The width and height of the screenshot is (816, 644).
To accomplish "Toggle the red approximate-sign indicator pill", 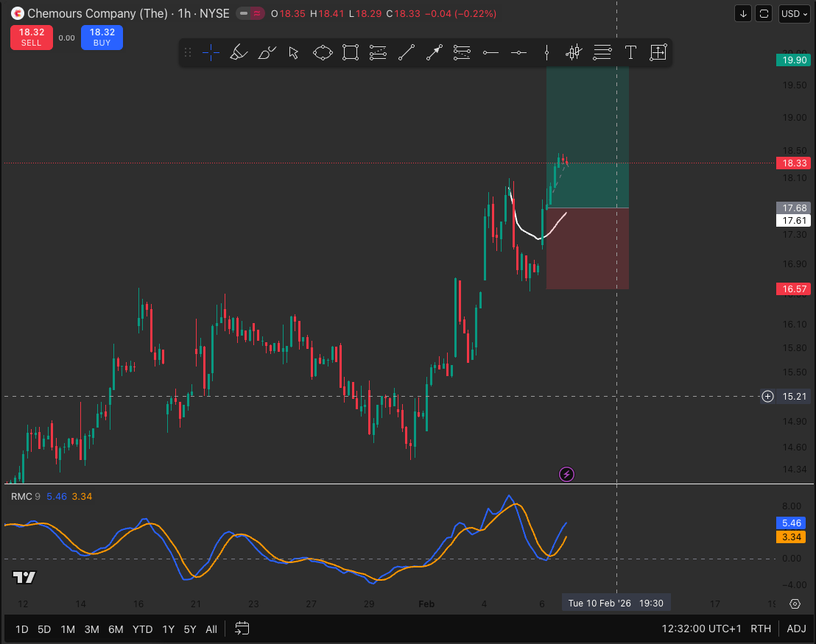I will [x=257, y=13].
